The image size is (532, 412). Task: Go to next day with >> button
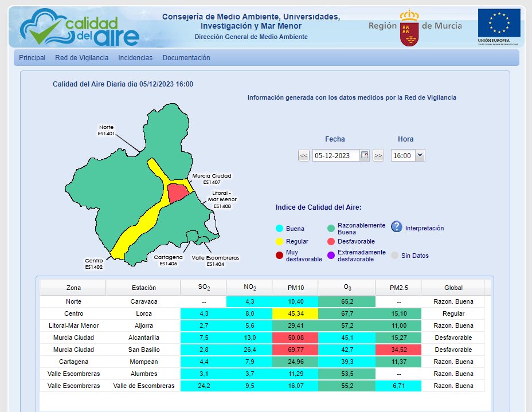(378, 156)
